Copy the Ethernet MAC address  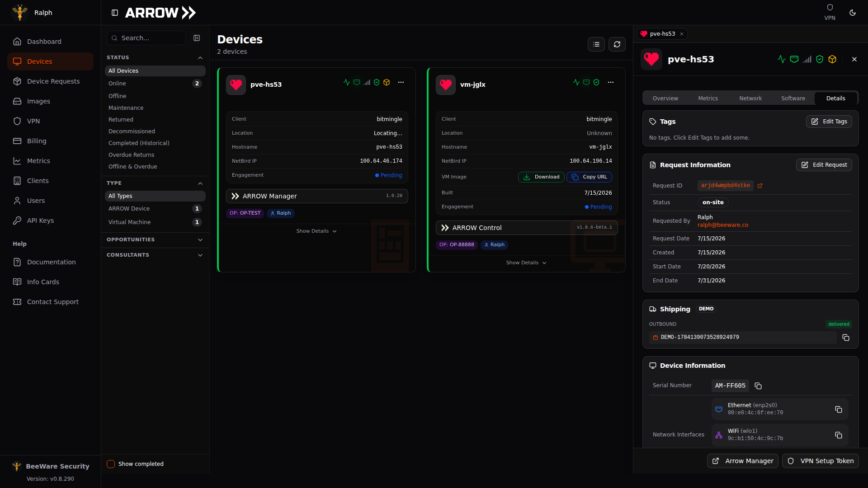click(839, 409)
